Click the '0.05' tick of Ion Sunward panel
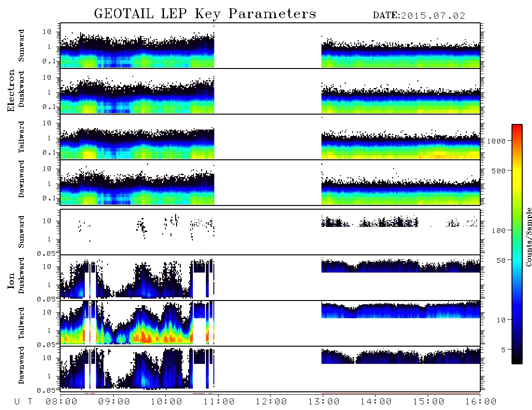The height and width of the screenshot is (410, 532). pos(46,253)
